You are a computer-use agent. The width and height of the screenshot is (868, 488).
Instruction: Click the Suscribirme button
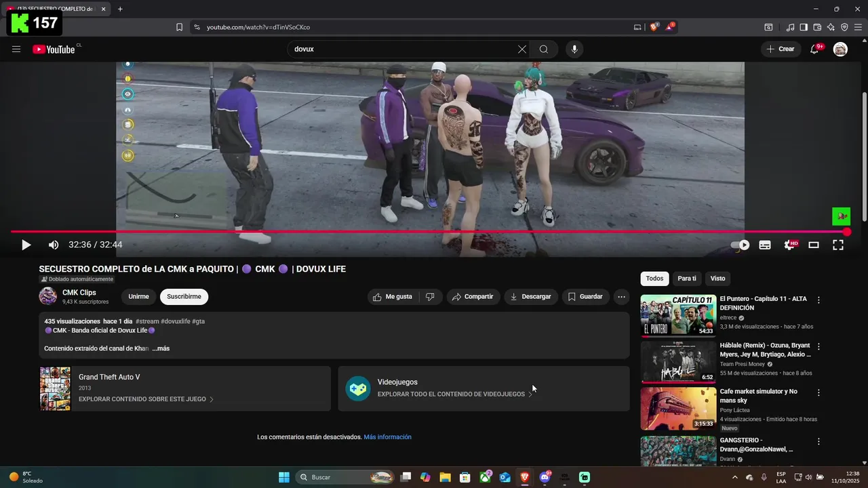[x=184, y=296]
